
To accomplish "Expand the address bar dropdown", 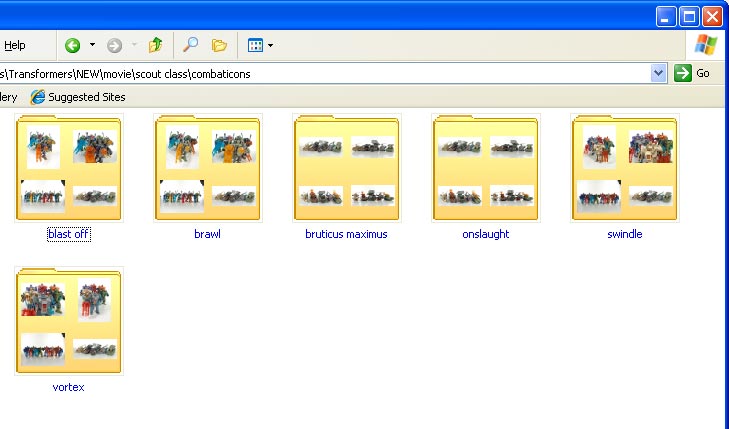I will click(x=658, y=73).
